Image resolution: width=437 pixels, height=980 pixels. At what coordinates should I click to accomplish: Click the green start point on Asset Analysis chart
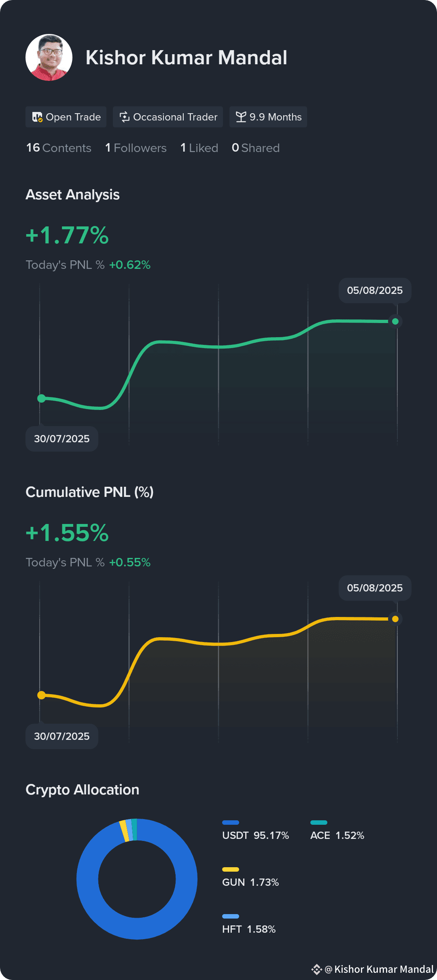click(41, 398)
